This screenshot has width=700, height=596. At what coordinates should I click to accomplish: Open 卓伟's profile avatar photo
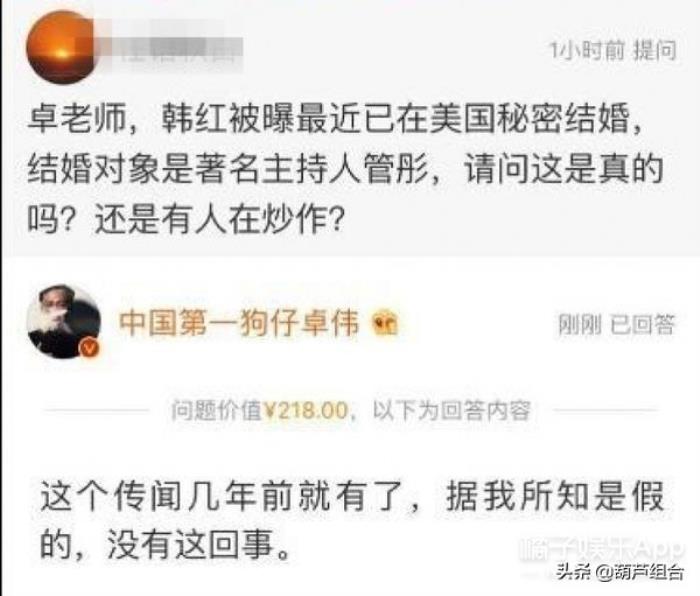click(64, 321)
